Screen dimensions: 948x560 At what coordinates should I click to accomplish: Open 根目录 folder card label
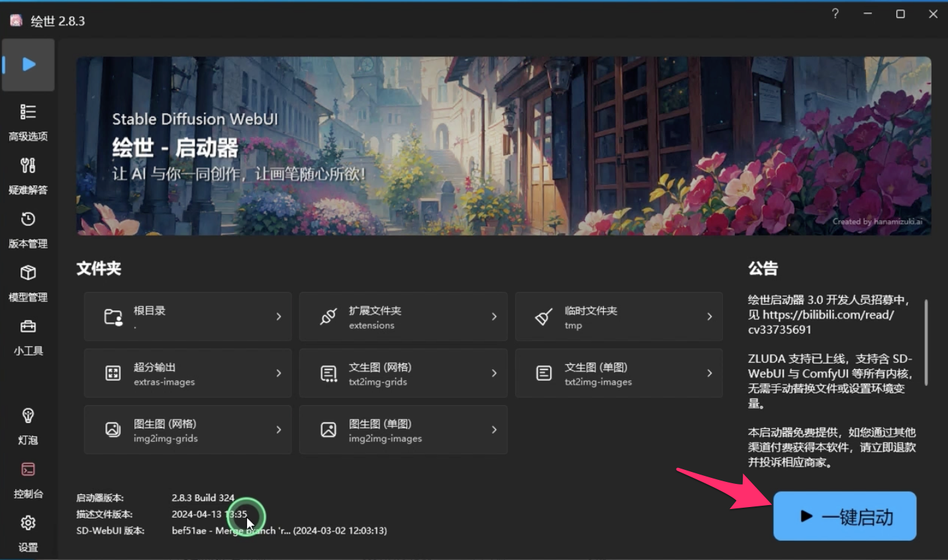[150, 310]
